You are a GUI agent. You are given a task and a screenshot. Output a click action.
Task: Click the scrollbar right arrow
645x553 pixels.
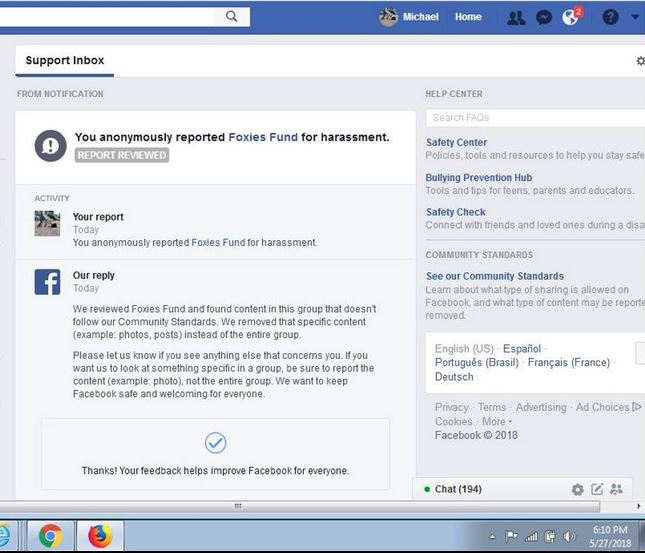(639, 506)
